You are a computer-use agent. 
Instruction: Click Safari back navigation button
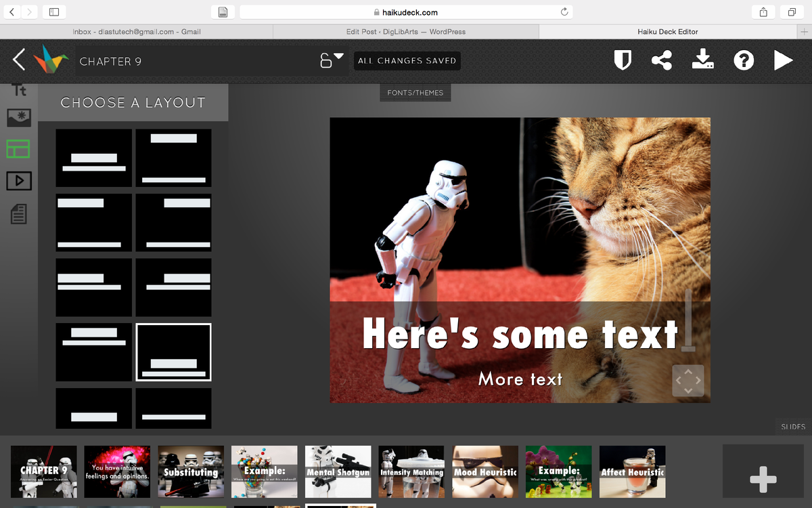click(12, 12)
